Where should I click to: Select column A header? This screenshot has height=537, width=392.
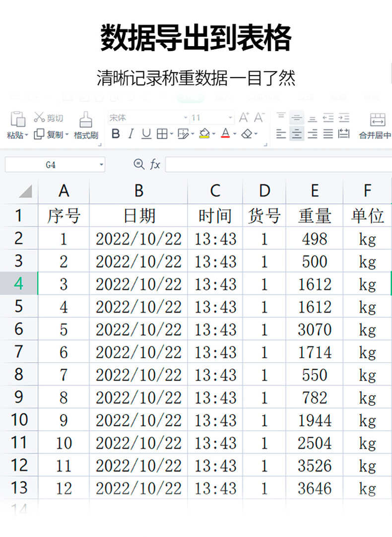point(64,191)
